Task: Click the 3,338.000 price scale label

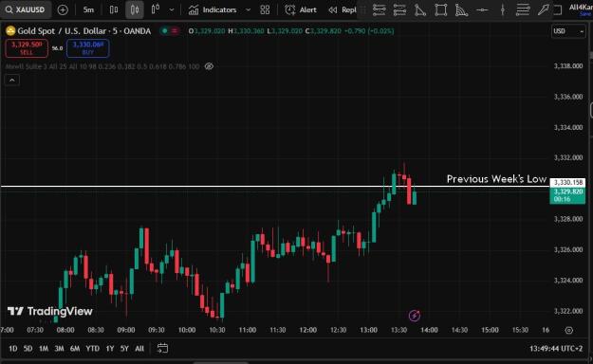Action: click(568, 66)
